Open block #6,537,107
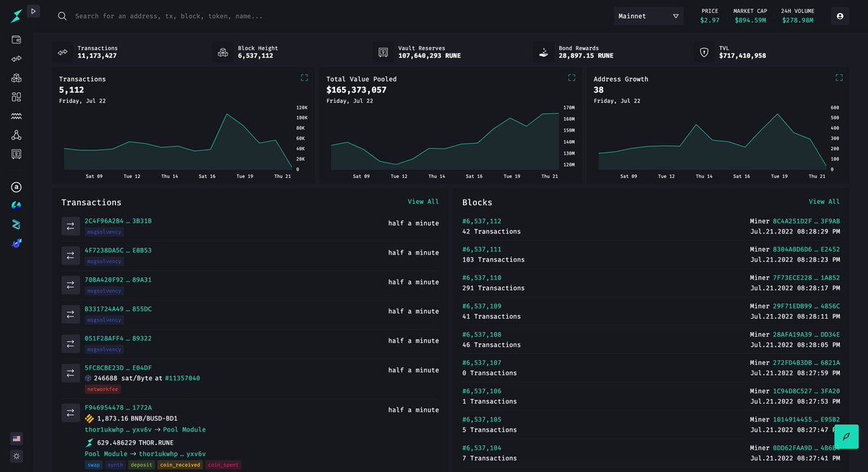Viewport: 868px width, 472px height. [x=482, y=363]
